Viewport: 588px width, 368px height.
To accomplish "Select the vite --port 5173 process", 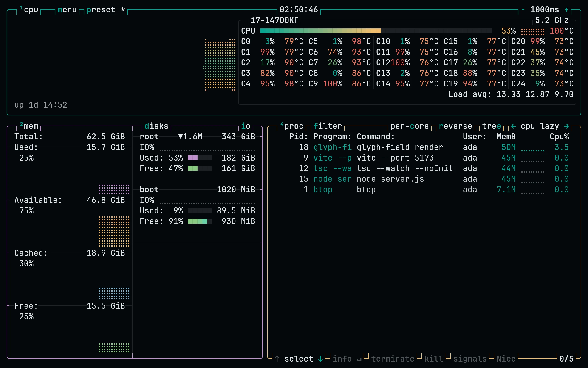I will point(424,158).
